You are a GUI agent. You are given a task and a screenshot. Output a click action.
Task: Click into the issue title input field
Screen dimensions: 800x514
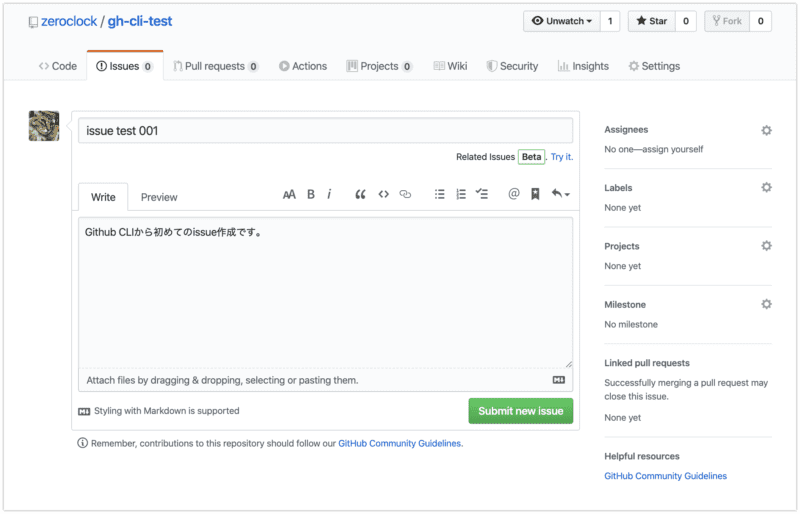(325, 131)
